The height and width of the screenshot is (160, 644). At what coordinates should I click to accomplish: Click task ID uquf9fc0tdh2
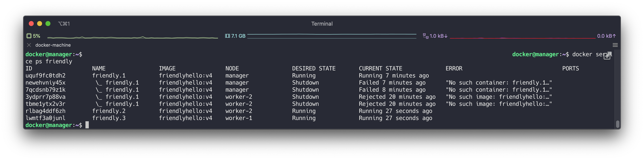tap(46, 76)
